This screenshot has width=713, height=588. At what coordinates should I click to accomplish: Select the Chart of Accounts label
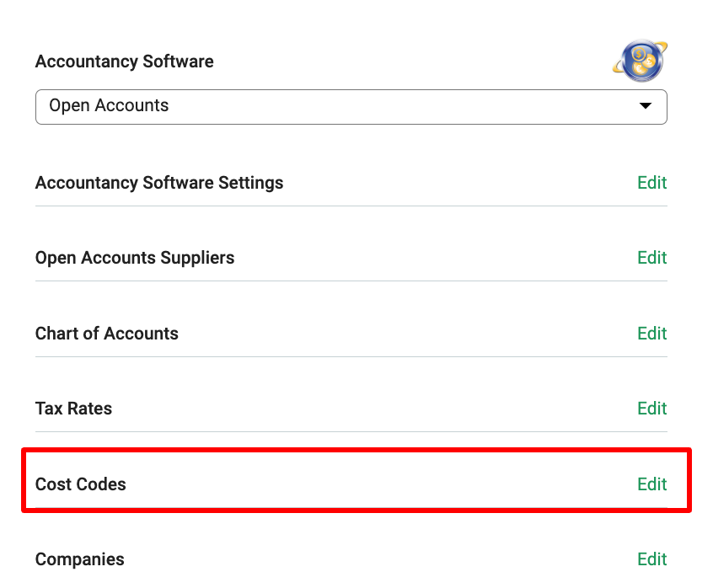[107, 334]
